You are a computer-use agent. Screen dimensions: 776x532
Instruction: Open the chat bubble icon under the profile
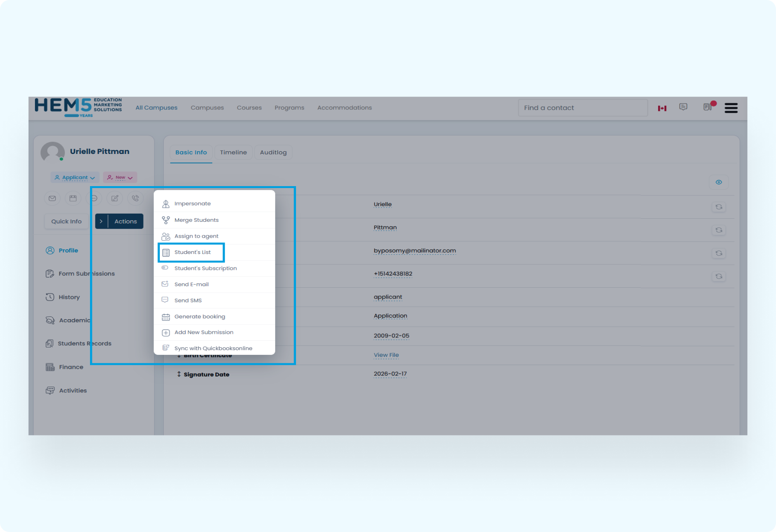(94, 198)
